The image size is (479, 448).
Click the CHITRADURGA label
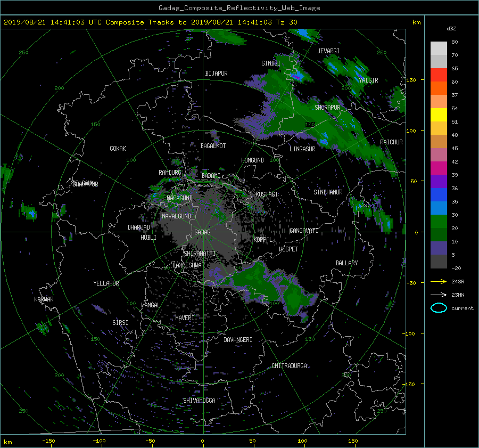[x=289, y=366]
